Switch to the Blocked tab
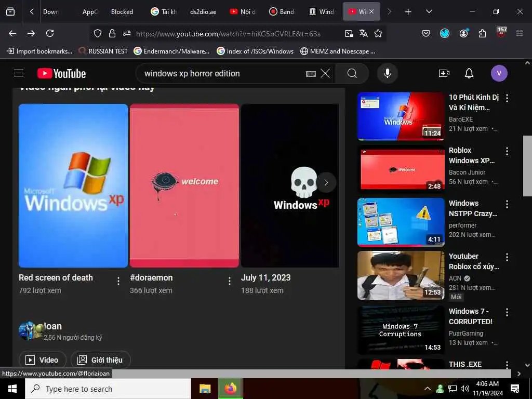 pos(122,12)
